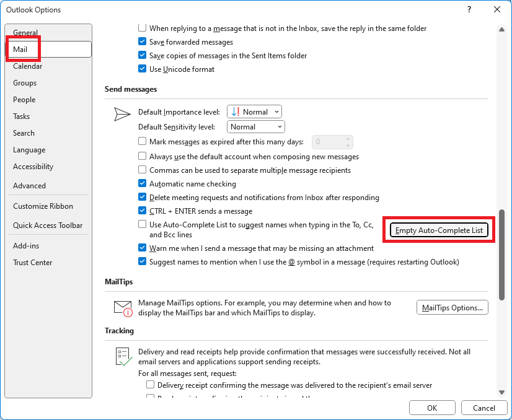Click the Tracking green checkmark icon
The width and height of the screenshot is (512, 420).
click(122, 356)
